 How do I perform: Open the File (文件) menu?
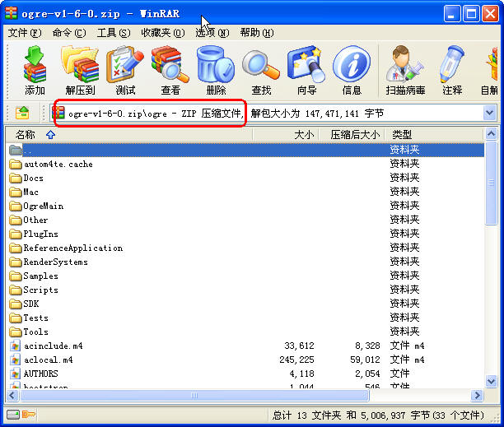pyautogui.click(x=25, y=33)
